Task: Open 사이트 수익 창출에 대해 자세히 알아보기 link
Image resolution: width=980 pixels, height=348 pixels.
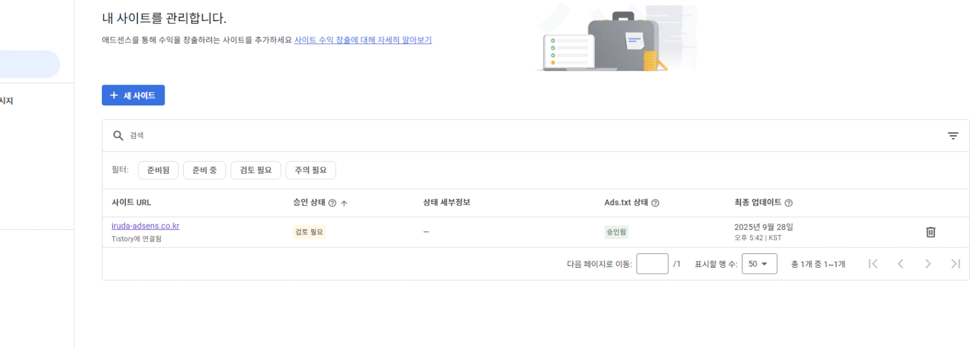Action: pyautogui.click(x=363, y=40)
